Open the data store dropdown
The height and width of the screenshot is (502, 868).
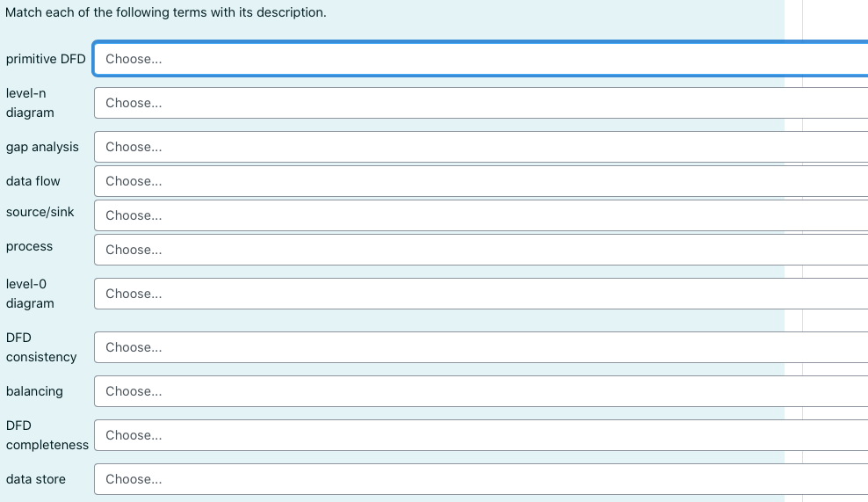tap(481, 479)
